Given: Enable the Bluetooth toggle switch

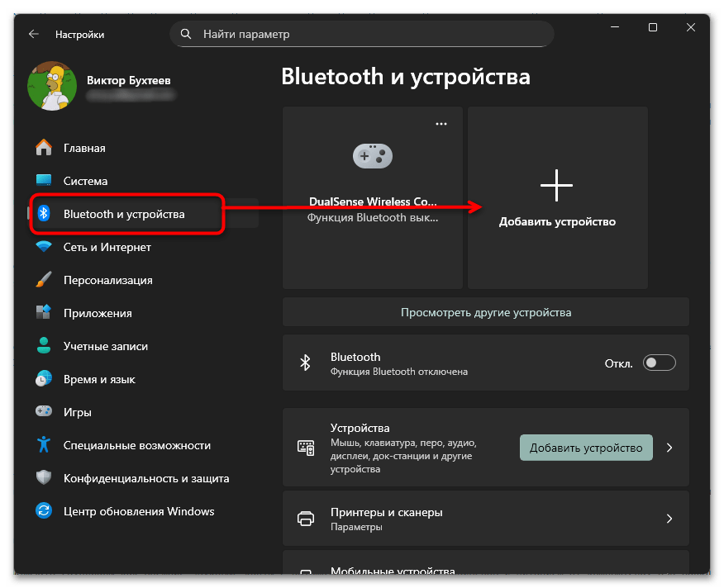Looking at the screenshot, I should click(x=659, y=363).
